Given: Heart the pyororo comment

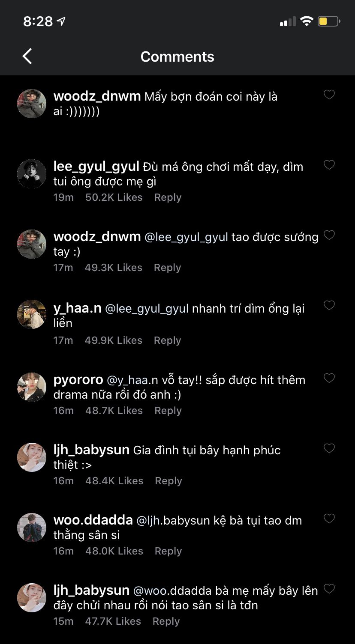Looking at the screenshot, I should click(329, 378).
